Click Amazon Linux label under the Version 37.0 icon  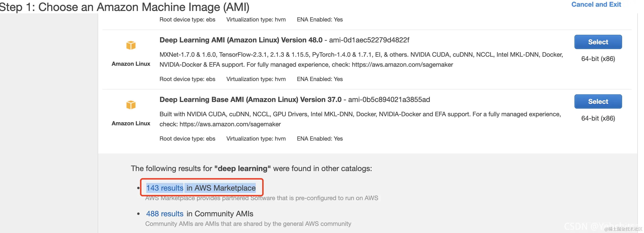pos(131,123)
